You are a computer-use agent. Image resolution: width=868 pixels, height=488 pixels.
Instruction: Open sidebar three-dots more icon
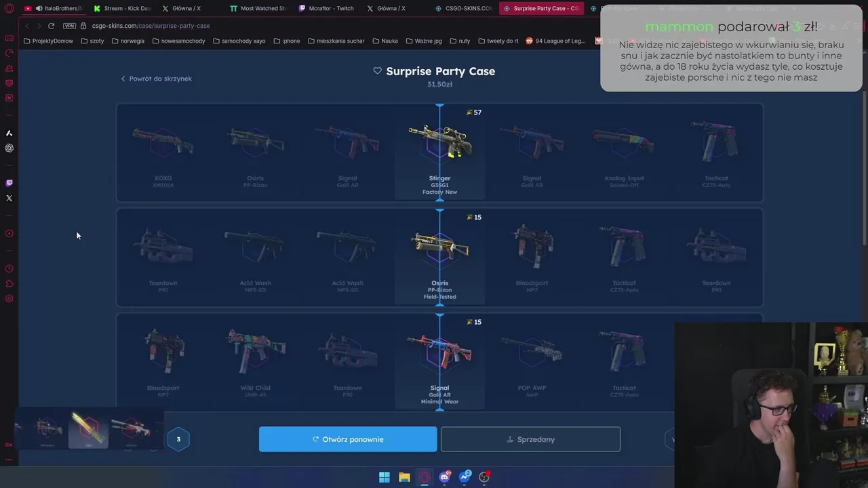tap(9, 460)
